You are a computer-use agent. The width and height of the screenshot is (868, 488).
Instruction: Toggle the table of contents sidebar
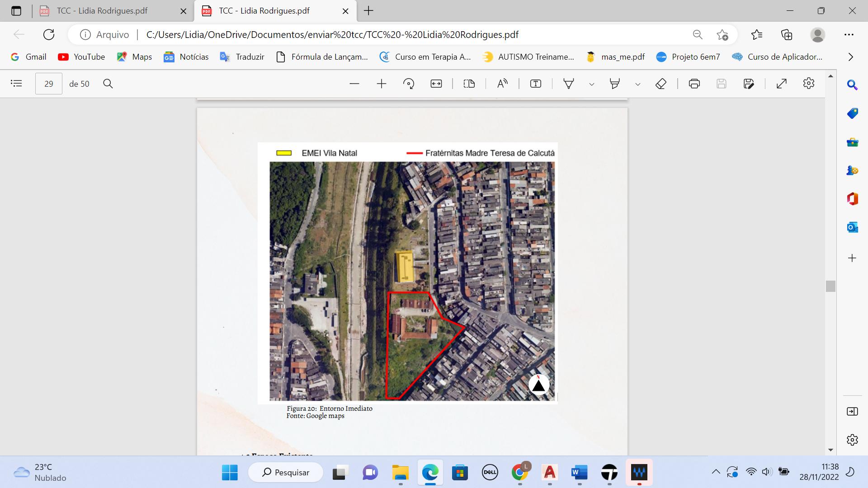(16, 84)
